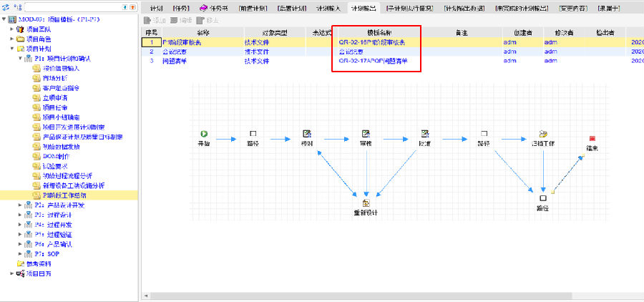Click the 结束 end node icon

592,139
